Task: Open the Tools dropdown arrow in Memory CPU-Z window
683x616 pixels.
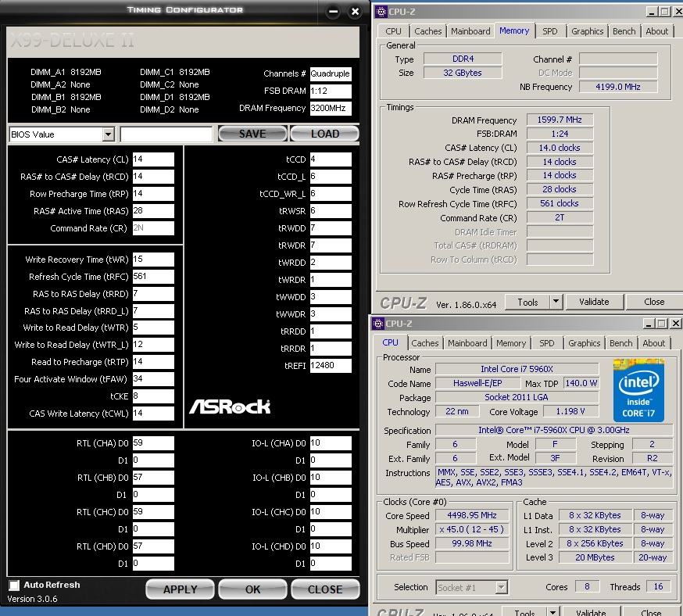Action: tap(556, 302)
